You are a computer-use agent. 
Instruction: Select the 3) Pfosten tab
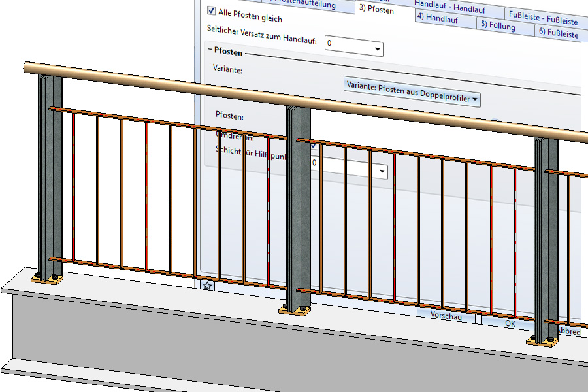click(x=376, y=9)
